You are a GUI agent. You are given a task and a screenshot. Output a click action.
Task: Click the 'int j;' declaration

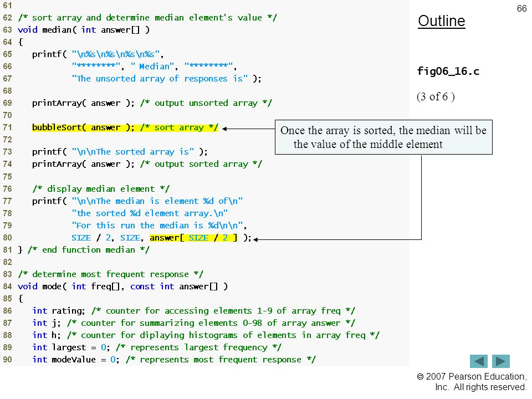[47, 323]
